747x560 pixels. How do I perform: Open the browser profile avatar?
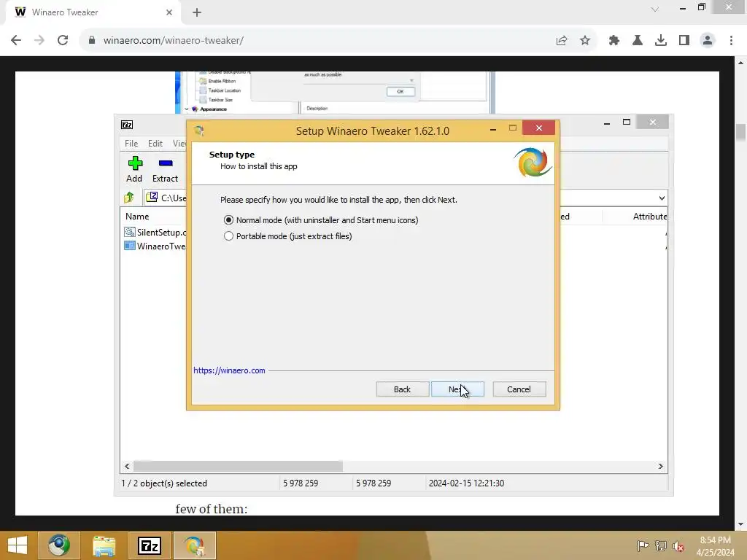tap(708, 41)
